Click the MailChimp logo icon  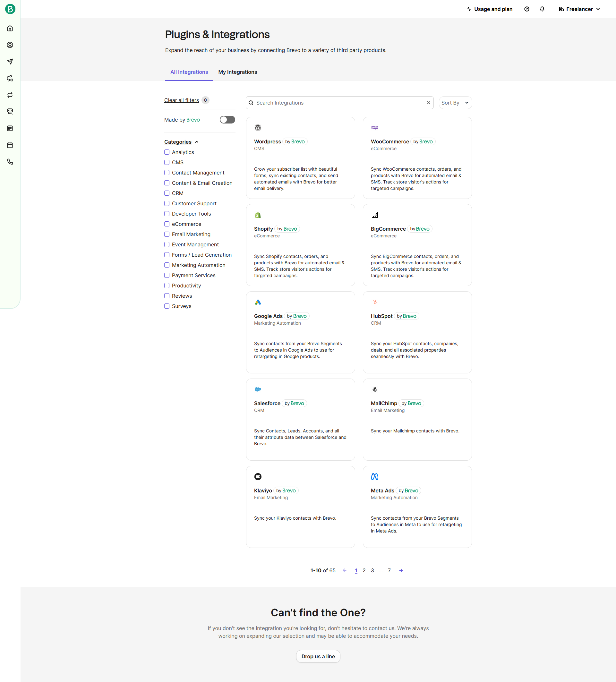pos(374,389)
